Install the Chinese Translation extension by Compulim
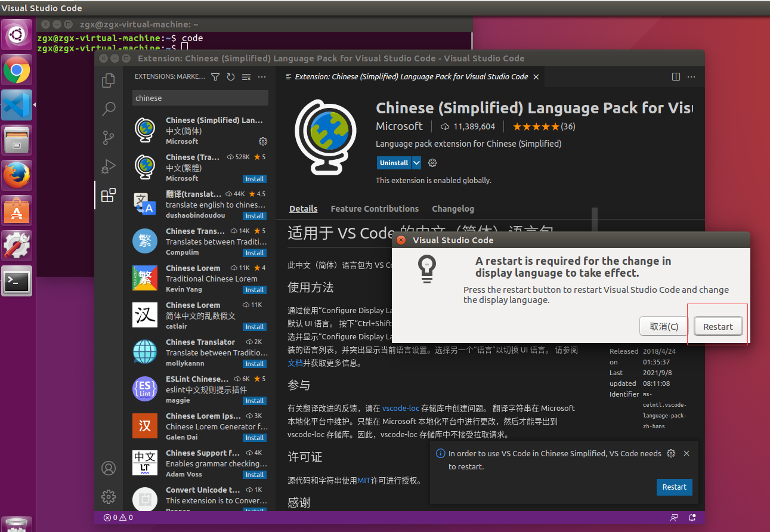Screen dimensions: 770x532 click(x=255, y=253)
